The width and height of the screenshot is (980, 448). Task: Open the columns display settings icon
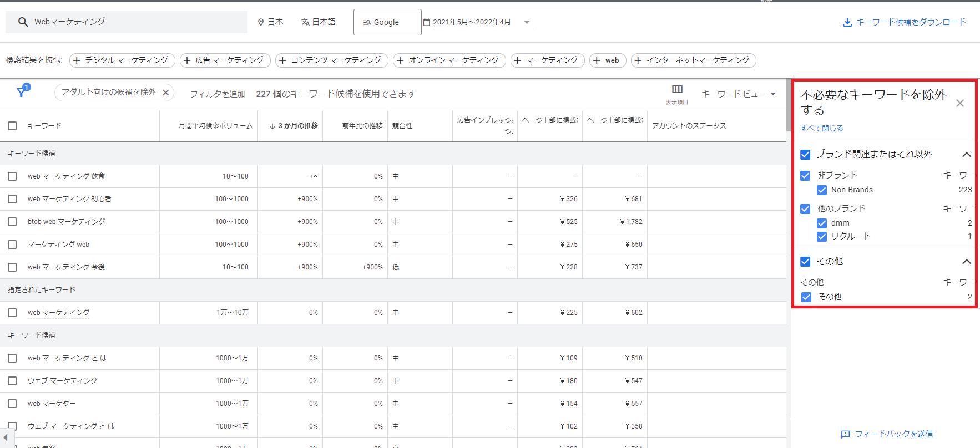point(677,89)
